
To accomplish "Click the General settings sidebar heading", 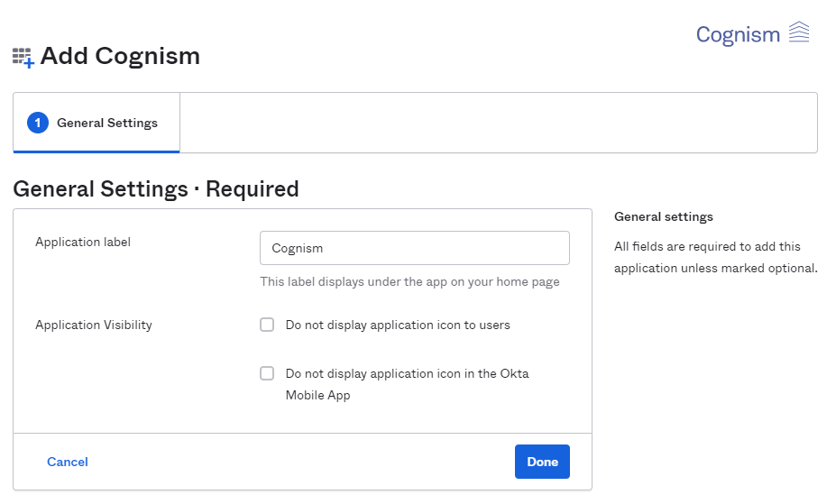I will pos(663,216).
